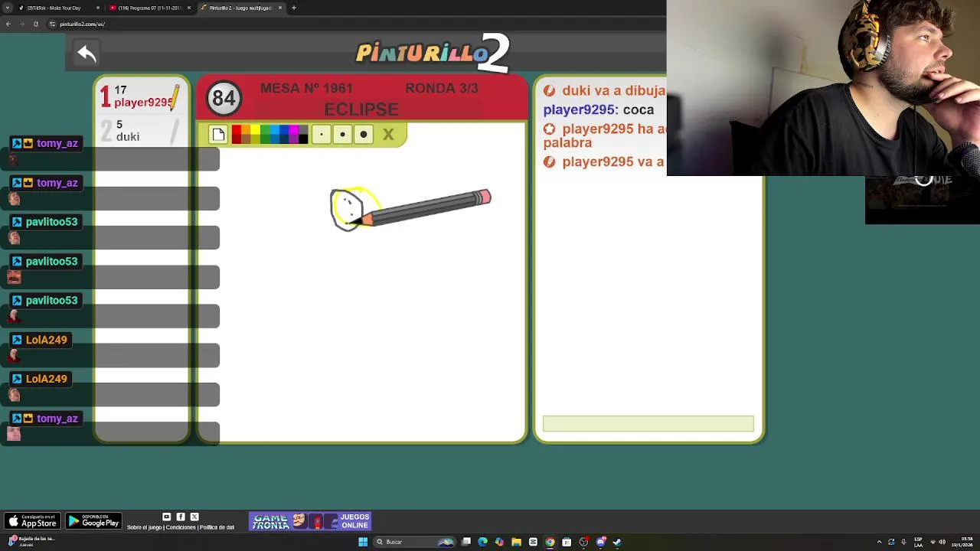Click the first tomy_az stream overlay entry

(x=44, y=143)
